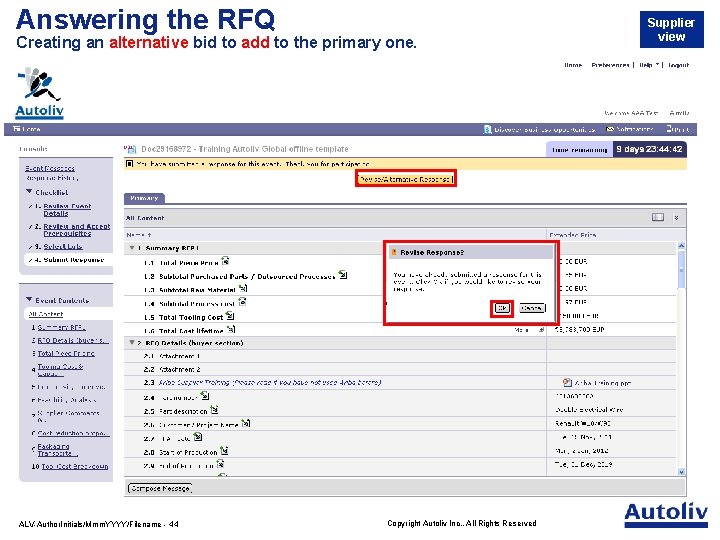Click icon beside Start of Production
Image resolution: width=720 pixels, height=540 pixels.
(x=224, y=451)
